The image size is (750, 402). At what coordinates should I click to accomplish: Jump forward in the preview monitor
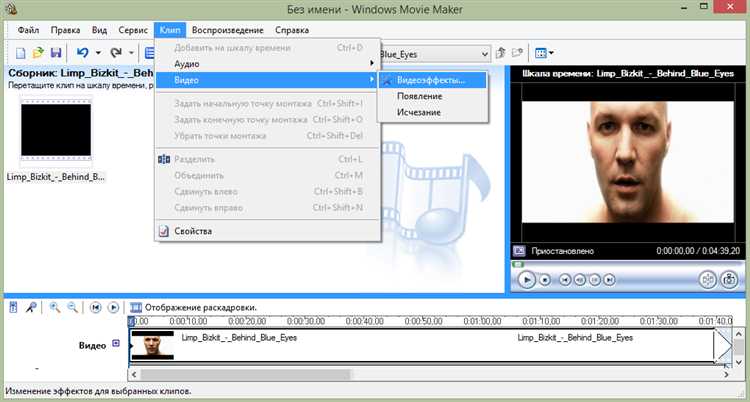tap(609, 280)
